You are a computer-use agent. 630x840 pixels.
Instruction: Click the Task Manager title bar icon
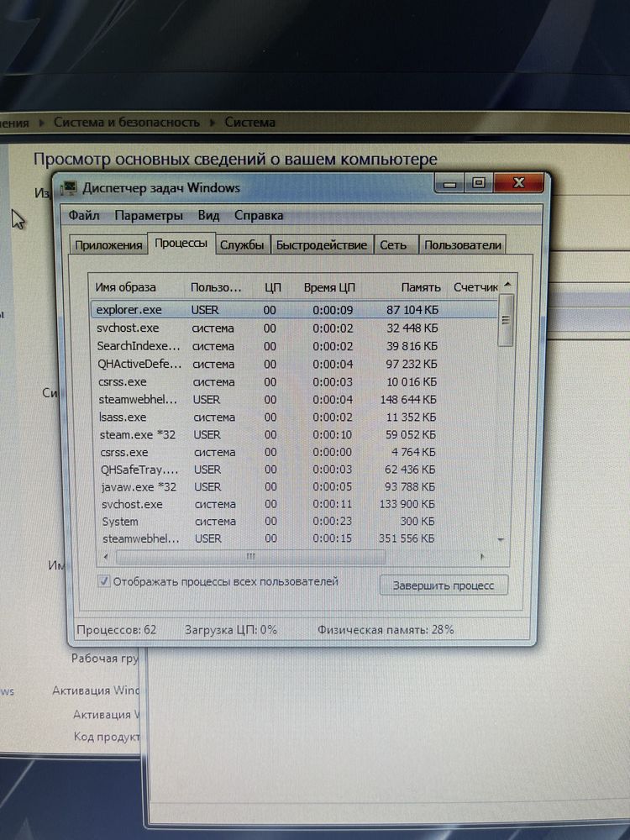click(x=69, y=188)
